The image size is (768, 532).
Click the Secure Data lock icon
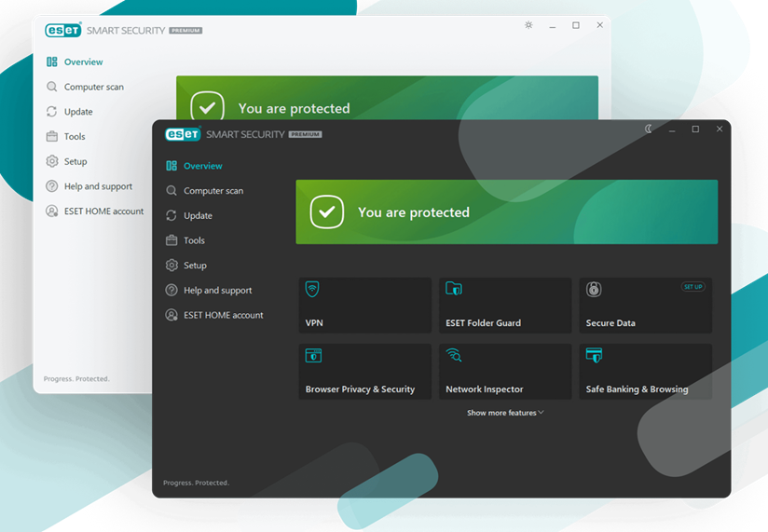[594, 289]
